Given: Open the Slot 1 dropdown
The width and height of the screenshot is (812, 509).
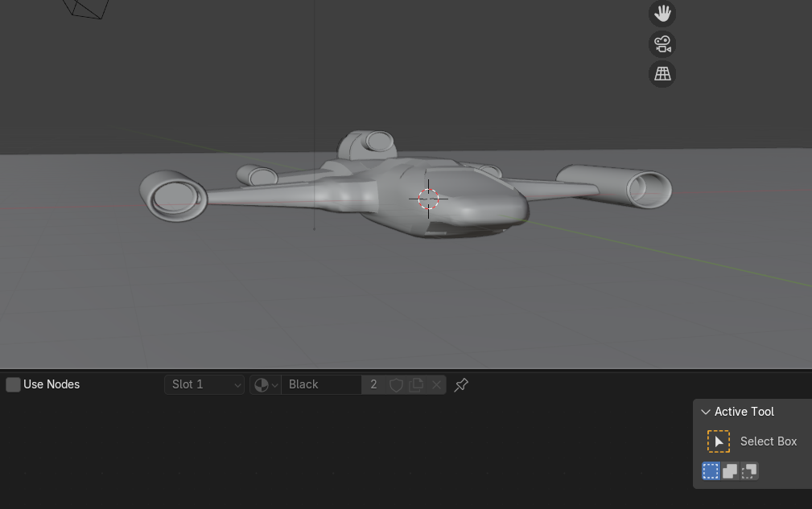Looking at the screenshot, I should point(204,384).
